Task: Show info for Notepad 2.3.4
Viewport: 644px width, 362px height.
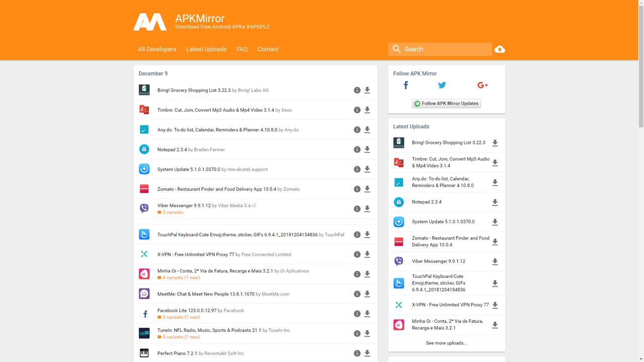Action: pos(357,149)
